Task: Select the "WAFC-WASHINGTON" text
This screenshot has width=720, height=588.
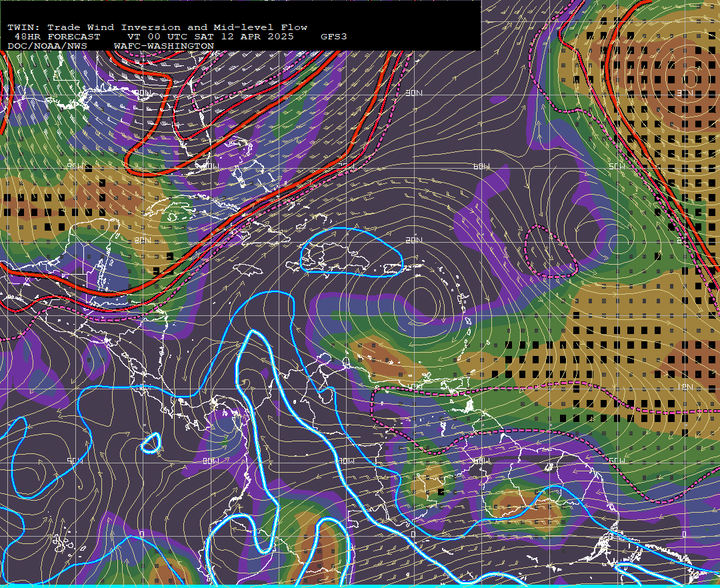Action: (x=164, y=47)
